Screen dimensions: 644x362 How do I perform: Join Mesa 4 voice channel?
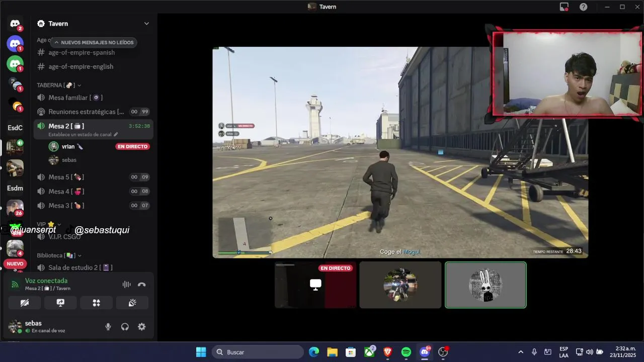94,191
